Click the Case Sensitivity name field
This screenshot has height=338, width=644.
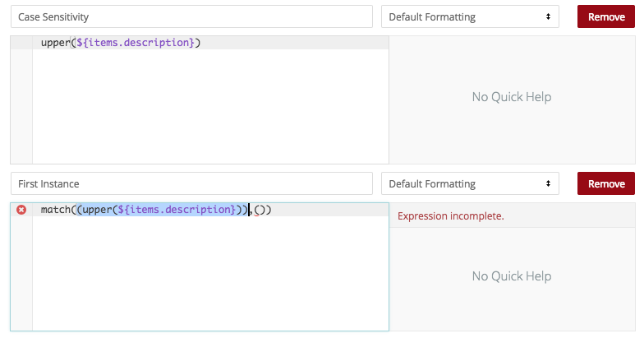click(192, 16)
